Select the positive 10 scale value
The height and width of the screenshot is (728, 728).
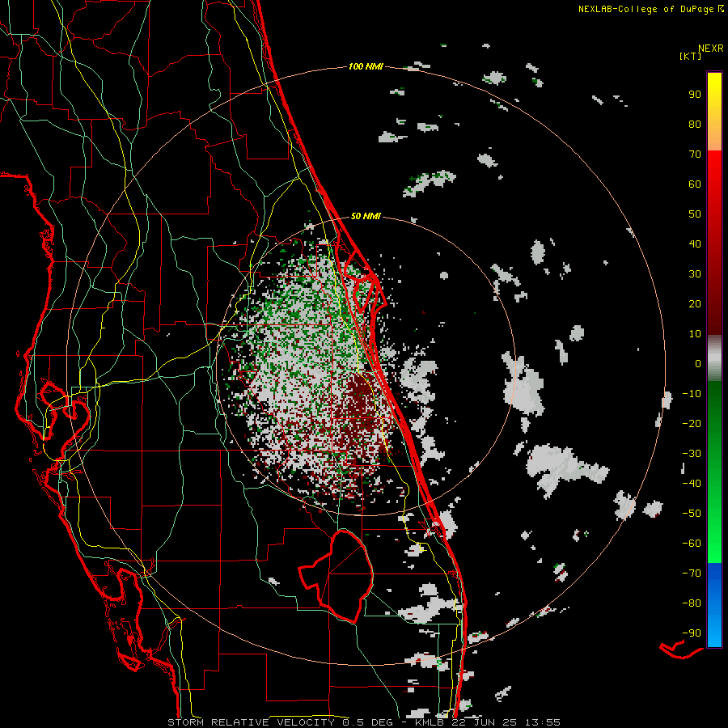pyautogui.click(x=695, y=334)
